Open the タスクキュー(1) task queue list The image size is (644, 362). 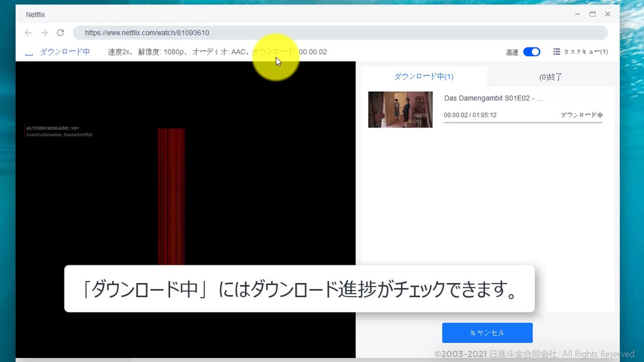(x=580, y=52)
